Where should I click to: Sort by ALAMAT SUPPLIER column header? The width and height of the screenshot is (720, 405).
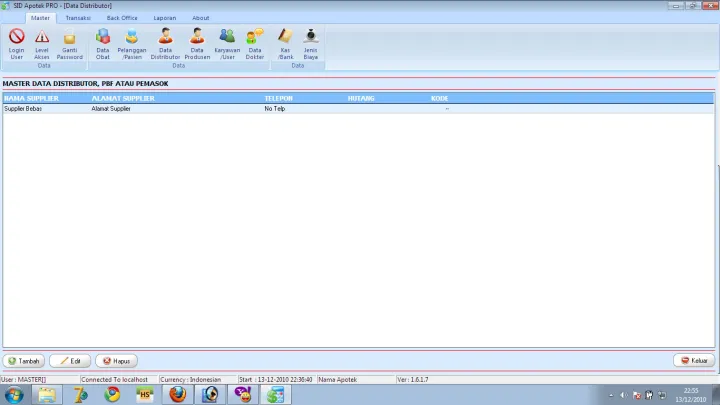click(x=123, y=98)
